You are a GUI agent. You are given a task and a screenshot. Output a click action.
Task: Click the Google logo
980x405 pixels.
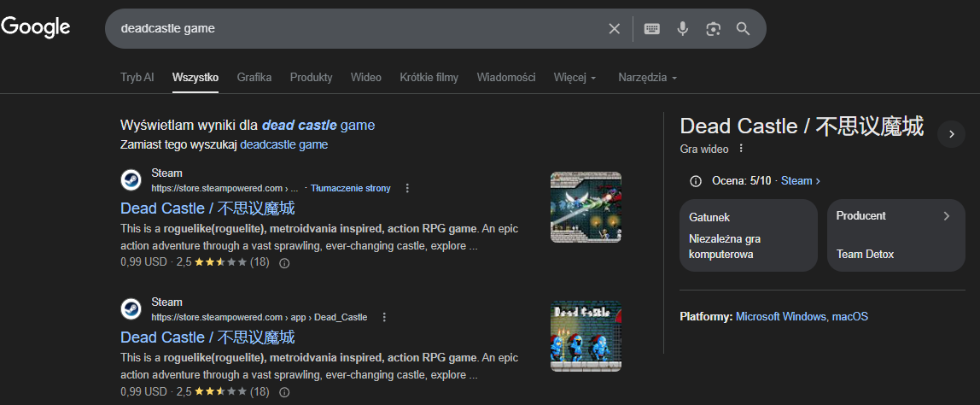[x=36, y=27]
